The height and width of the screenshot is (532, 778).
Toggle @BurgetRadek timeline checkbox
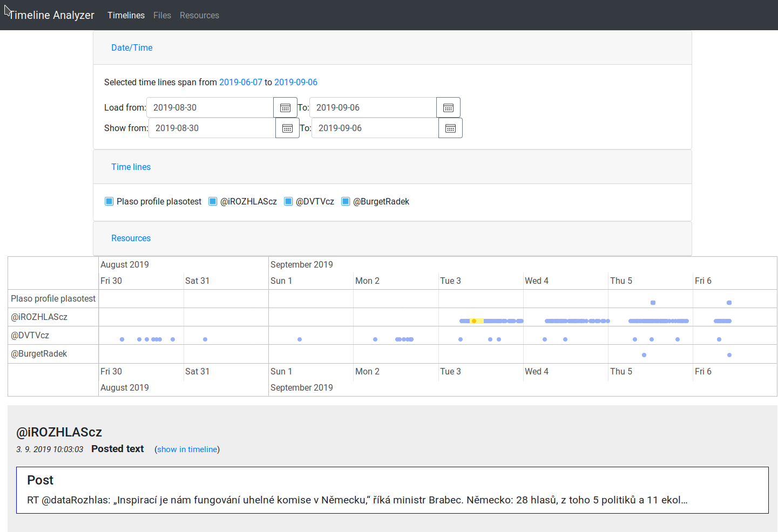346,201
